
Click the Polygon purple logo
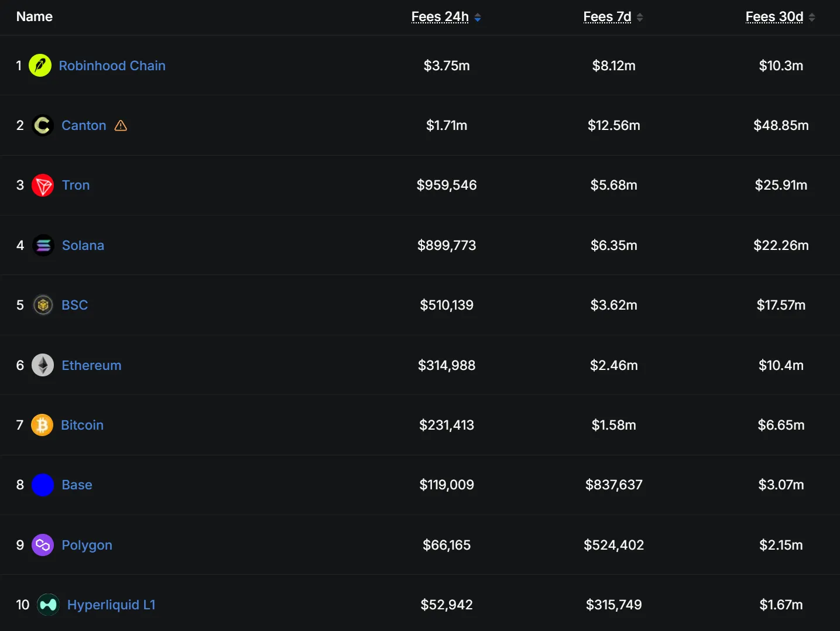click(x=43, y=545)
